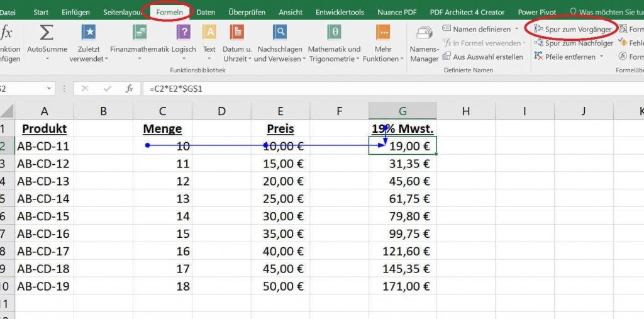Expand the Mehr Funktionen dropdown arrow
The image size is (644, 319).
click(x=402, y=59)
